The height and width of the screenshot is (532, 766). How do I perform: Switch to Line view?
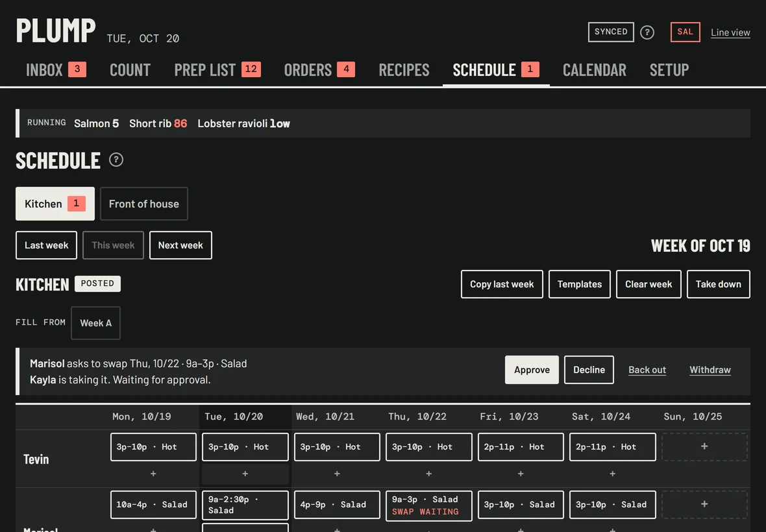730,32
